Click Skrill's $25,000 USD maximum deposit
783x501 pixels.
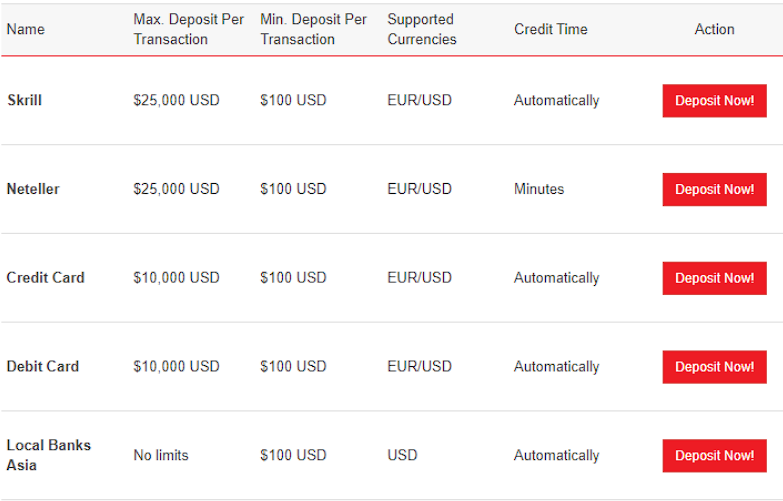(176, 100)
